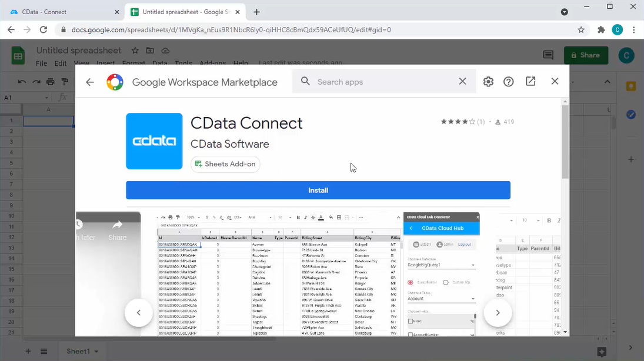Open the browser extensions puzzle icon
644x361 pixels.
[601, 29]
